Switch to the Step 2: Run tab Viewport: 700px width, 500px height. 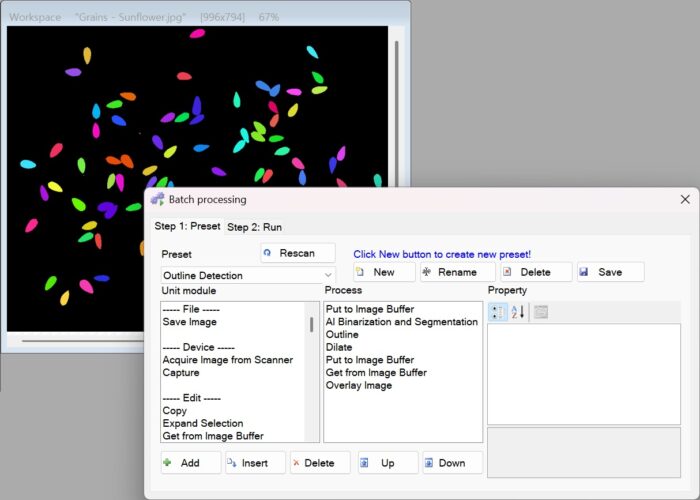pos(254,227)
